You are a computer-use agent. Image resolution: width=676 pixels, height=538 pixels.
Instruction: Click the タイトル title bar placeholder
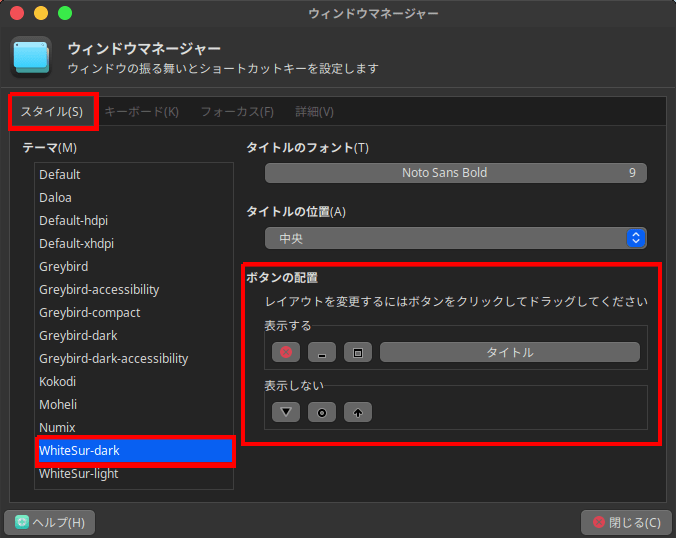coord(510,352)
